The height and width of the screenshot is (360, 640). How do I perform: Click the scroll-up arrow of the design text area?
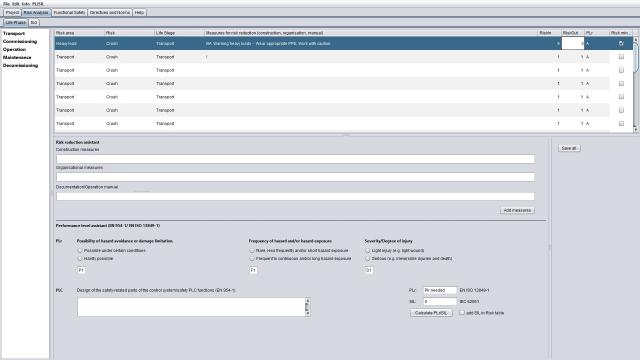(308, 301)
